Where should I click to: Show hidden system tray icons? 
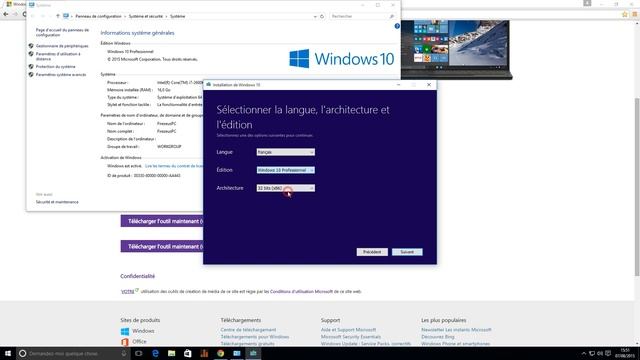(x=584, y=353)
